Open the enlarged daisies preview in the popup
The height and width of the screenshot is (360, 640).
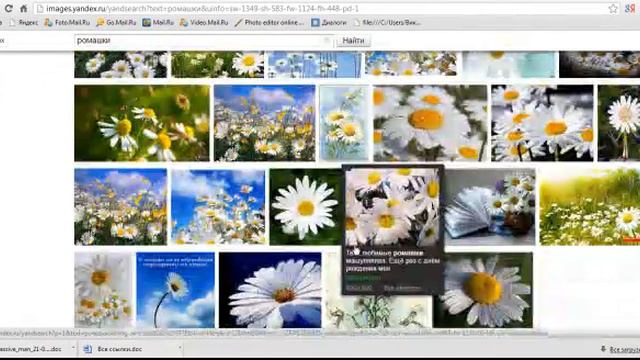[392, 207]
